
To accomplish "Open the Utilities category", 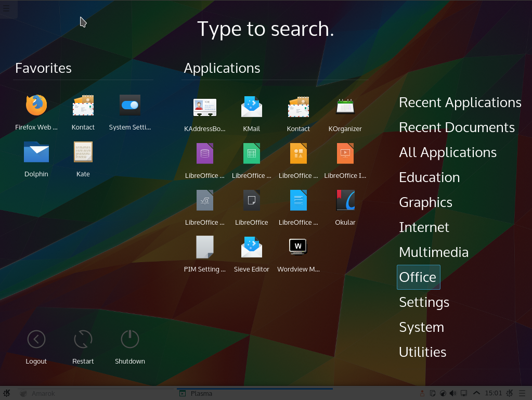I will click(422, 352).
